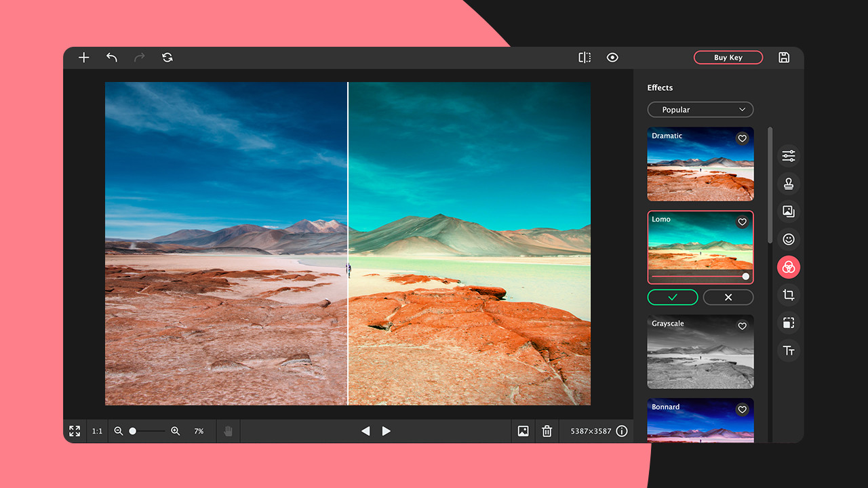Select the Clone Stamp tool
The height and width of the screenshot is (488, 868).
coord(789,183)
